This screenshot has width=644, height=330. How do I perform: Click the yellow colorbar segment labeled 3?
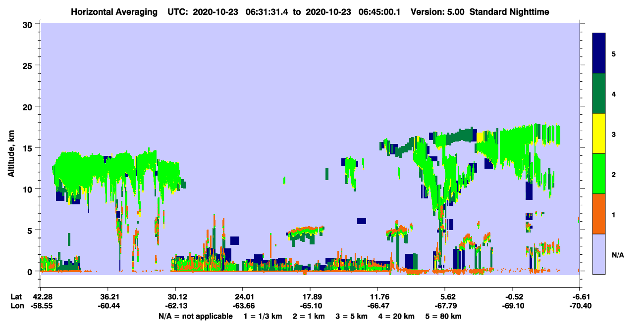[x=599, y=134]
